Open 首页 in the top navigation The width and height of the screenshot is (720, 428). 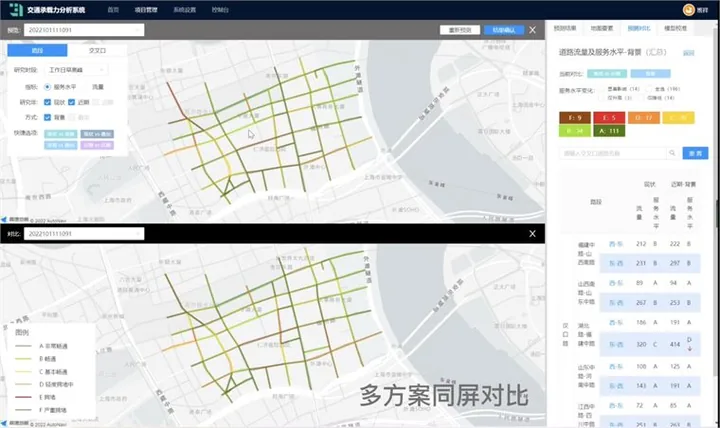pyautogui.click(x=113, y=10)
